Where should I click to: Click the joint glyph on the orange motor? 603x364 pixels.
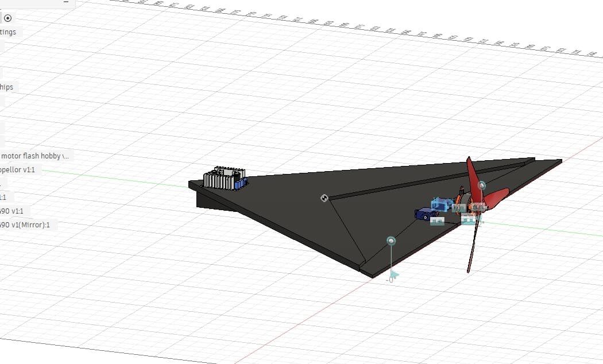tap(459, 208)
